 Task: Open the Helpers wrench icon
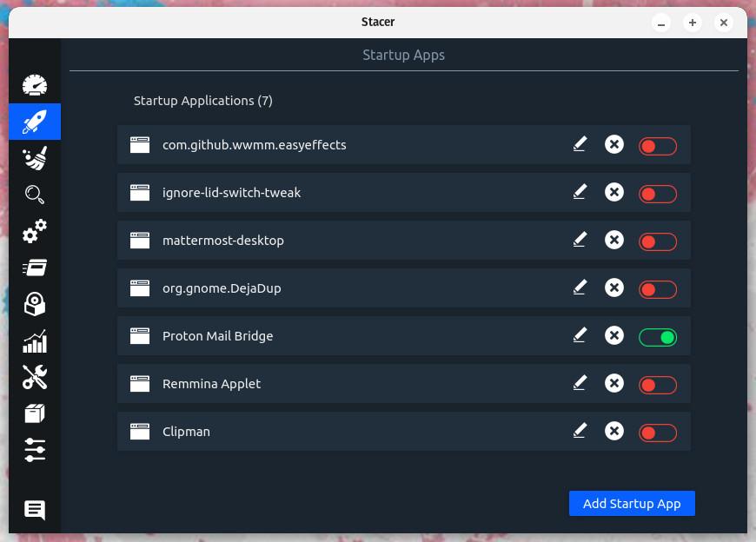(x=35, y=377)
